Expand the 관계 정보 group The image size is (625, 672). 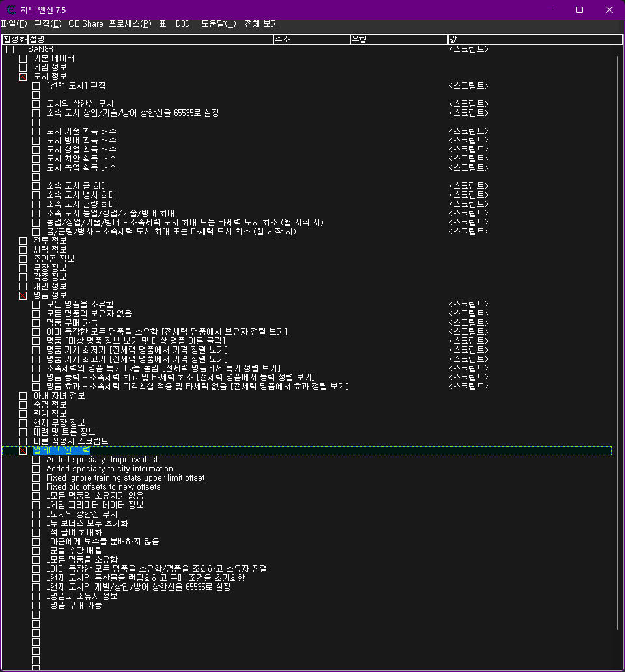[x=23, y=414]
